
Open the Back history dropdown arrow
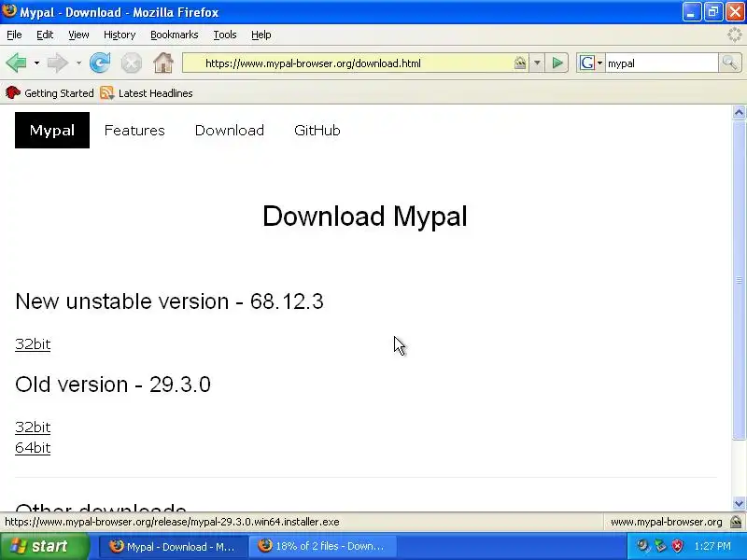coord(36,63)
